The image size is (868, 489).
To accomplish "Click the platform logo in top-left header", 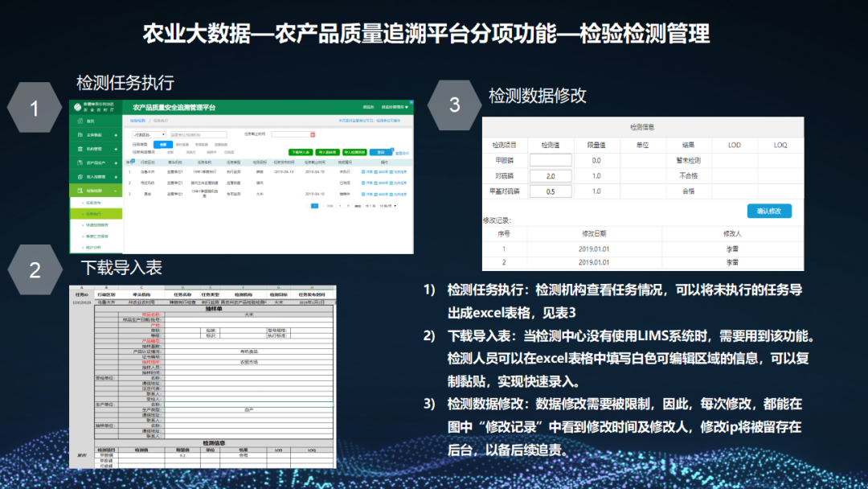I will 77,107.
